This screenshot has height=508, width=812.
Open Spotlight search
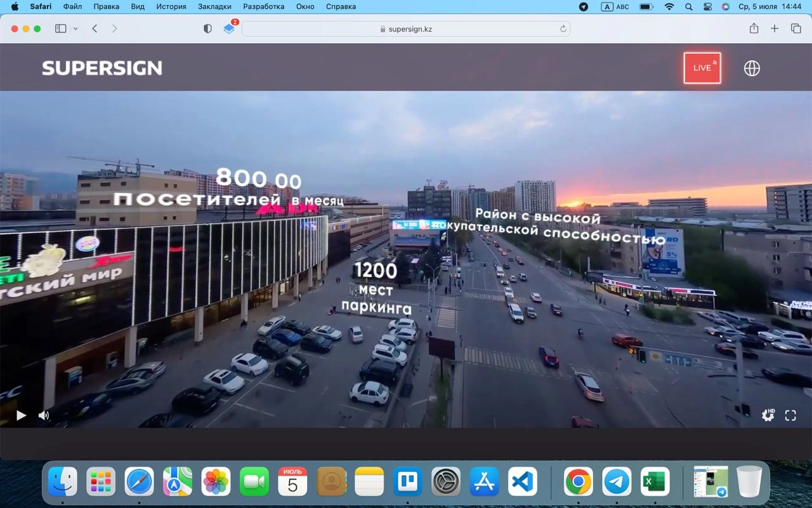tap(689, 6)
